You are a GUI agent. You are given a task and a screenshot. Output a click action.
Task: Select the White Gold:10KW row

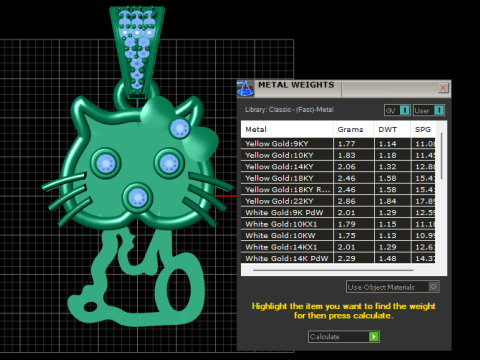338,236
